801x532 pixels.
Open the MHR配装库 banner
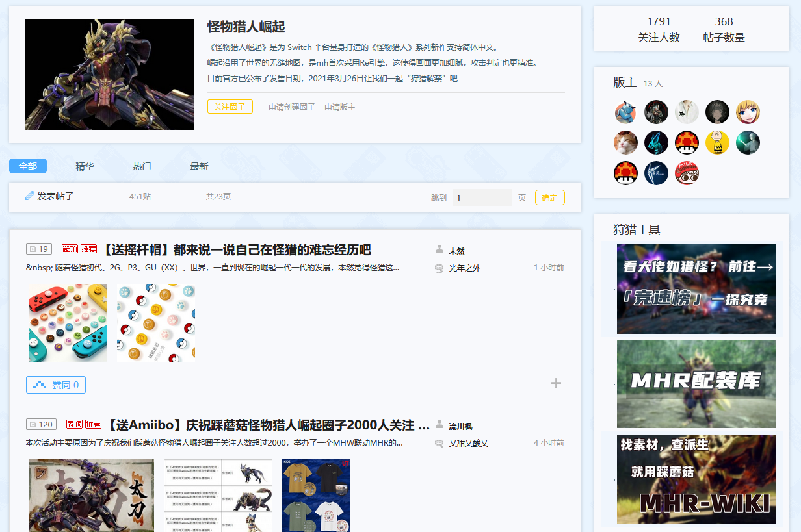click(696, 385)
